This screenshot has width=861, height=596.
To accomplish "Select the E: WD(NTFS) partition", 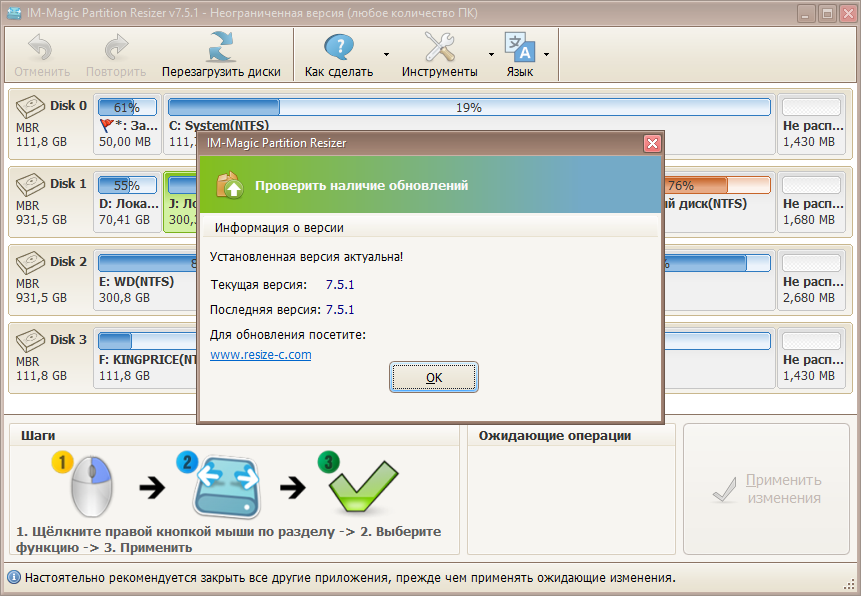I will [x=147, y=280].
